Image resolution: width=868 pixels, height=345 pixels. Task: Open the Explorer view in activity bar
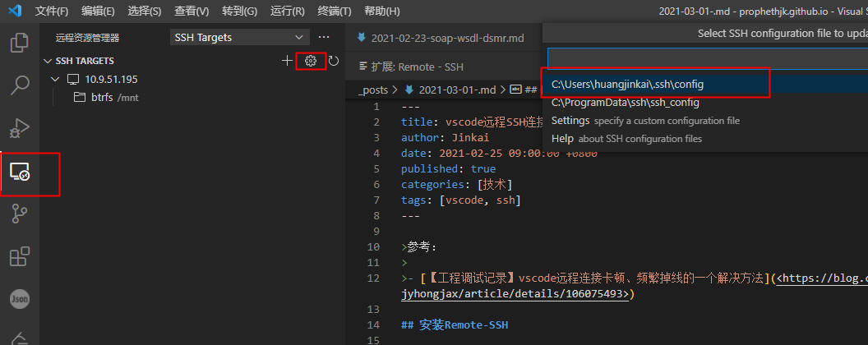pyautogui.click(x=20, y=43)
